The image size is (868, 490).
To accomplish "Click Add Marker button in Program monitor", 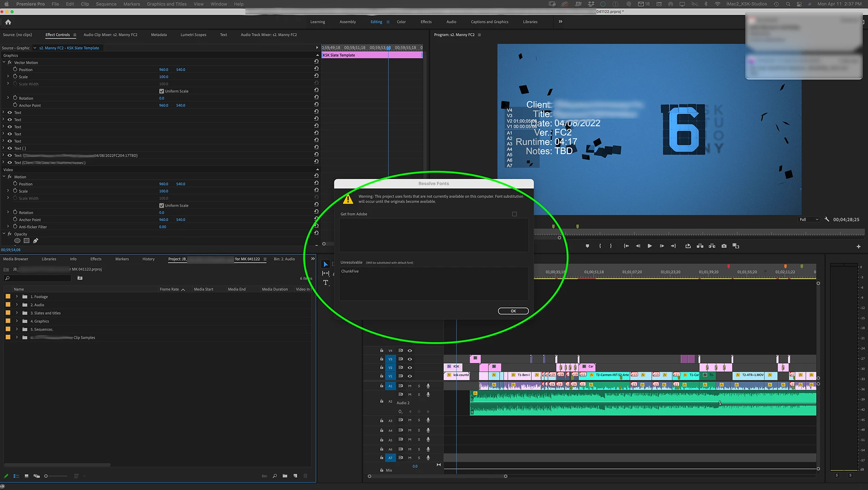I will coord(587,246).
